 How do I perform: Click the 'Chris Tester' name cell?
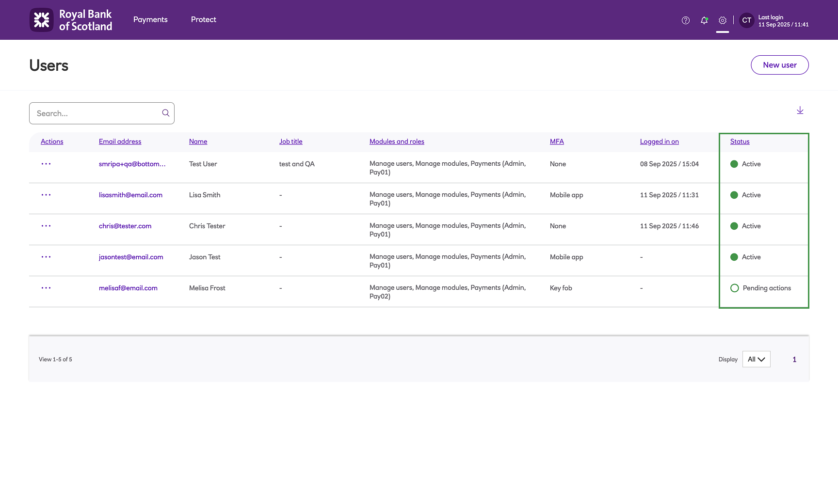click(x=207, y=226)
